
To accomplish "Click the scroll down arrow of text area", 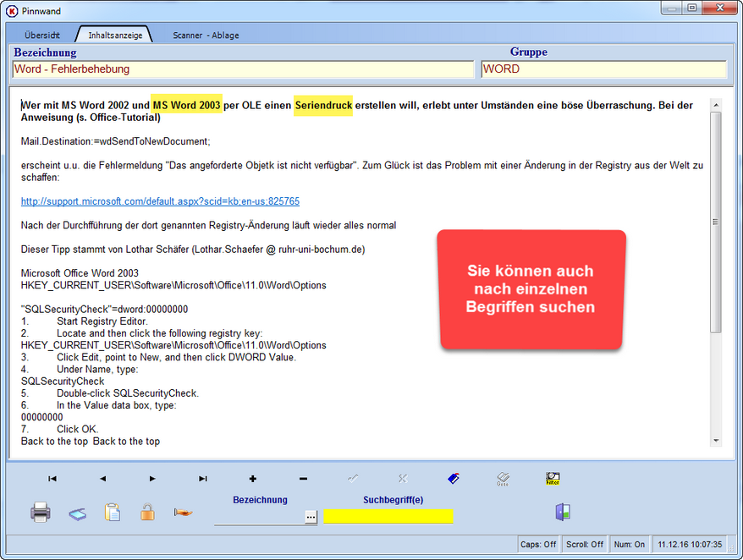I will pyautogui.click(x=716, y=441).
